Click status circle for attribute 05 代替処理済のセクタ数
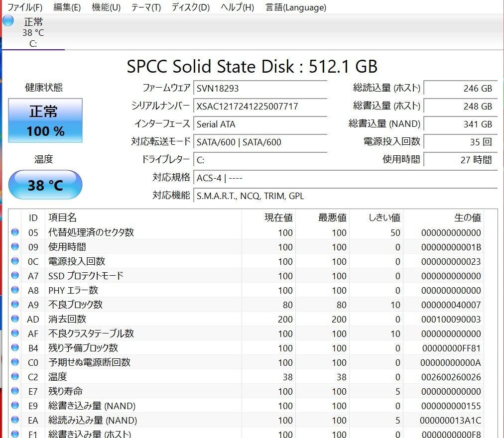Image resolution: width=504 pixels, height=438 pixels. 15,232
